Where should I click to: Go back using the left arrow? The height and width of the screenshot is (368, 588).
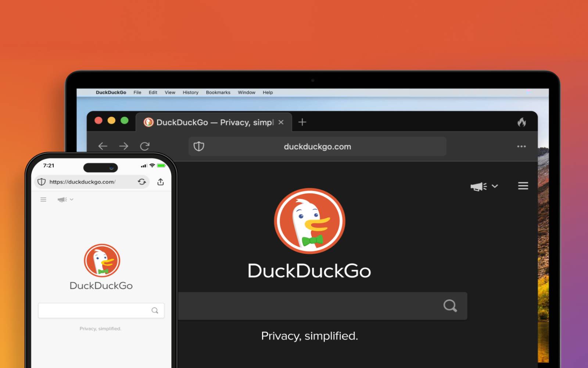click(x=103, y=146)
